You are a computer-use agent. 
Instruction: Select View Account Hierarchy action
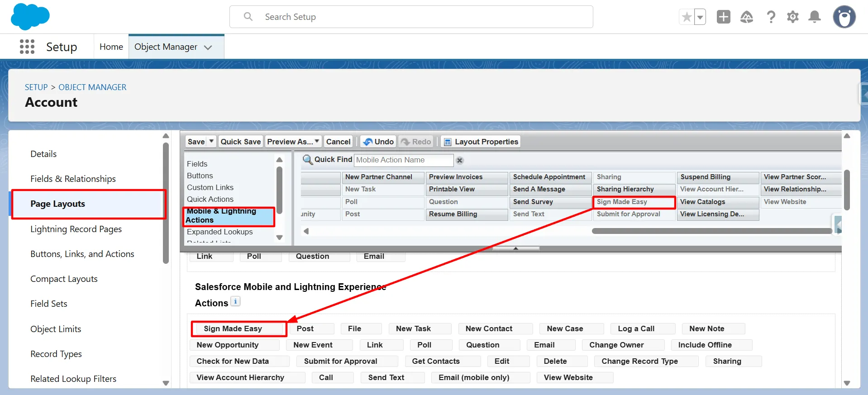pos(247,377)
